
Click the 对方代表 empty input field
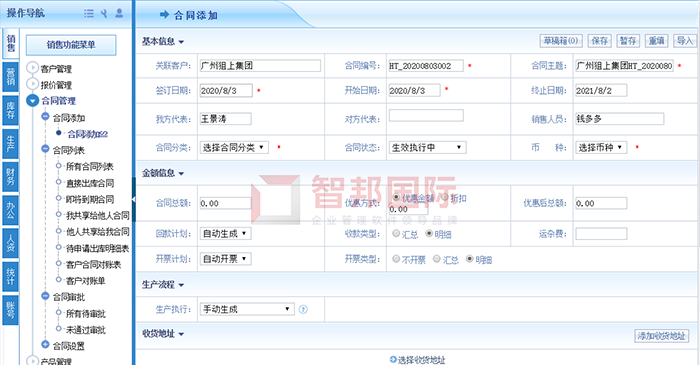[x=426, y=116]
